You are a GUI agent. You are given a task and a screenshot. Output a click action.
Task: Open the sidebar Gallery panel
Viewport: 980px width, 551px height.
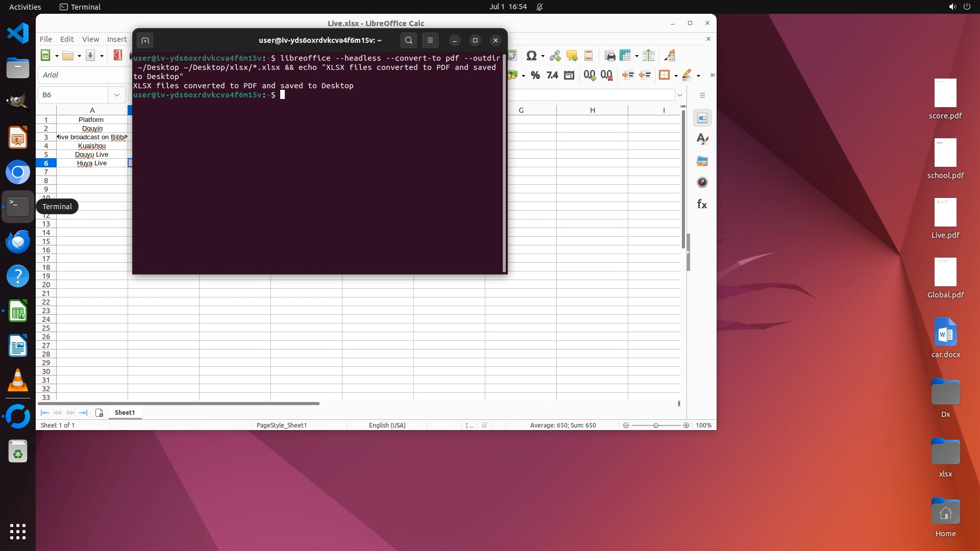pos(702,161)
